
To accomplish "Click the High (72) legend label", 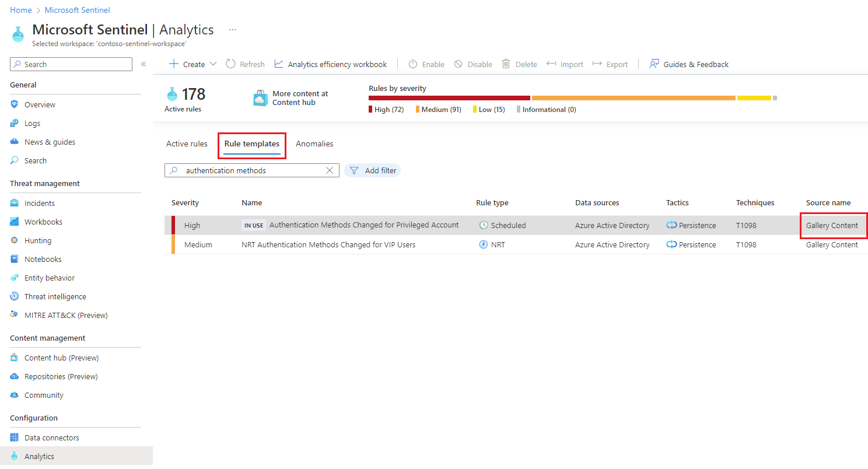I will 388,110.
